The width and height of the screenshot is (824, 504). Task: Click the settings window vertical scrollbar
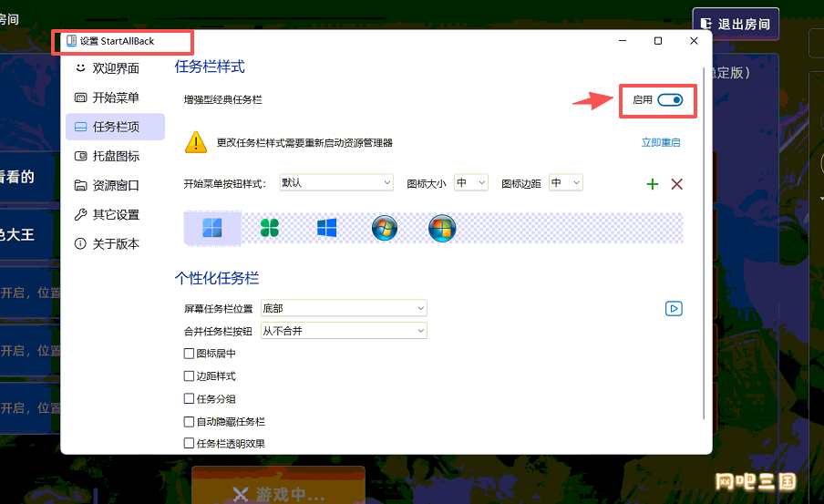tap(704, 243)
